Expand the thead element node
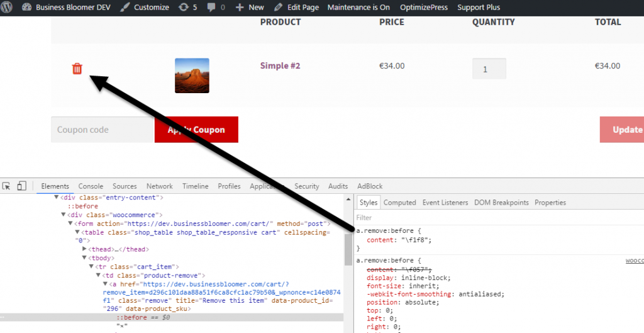This screenshot has height=333, width=644. [84, 249]
